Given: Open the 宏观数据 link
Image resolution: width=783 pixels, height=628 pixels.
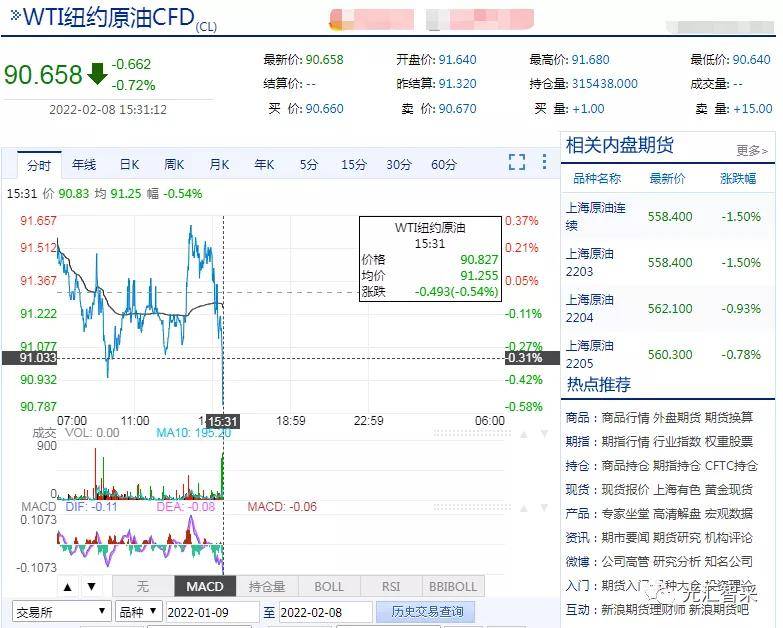Looking at the screenshot, I should (x=729, y=514).
